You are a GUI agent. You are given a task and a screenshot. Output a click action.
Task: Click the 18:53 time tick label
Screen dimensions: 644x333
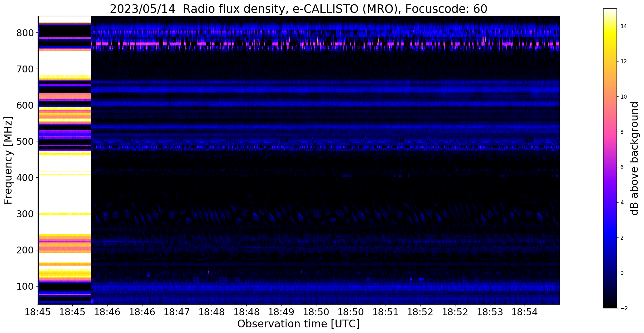[490, 312]
